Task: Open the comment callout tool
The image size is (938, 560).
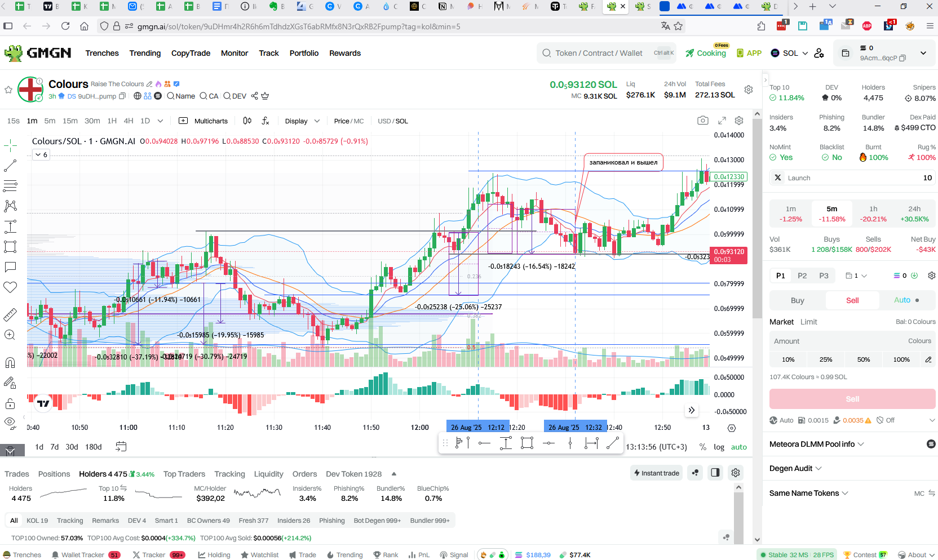Action: tap(10, 267)
